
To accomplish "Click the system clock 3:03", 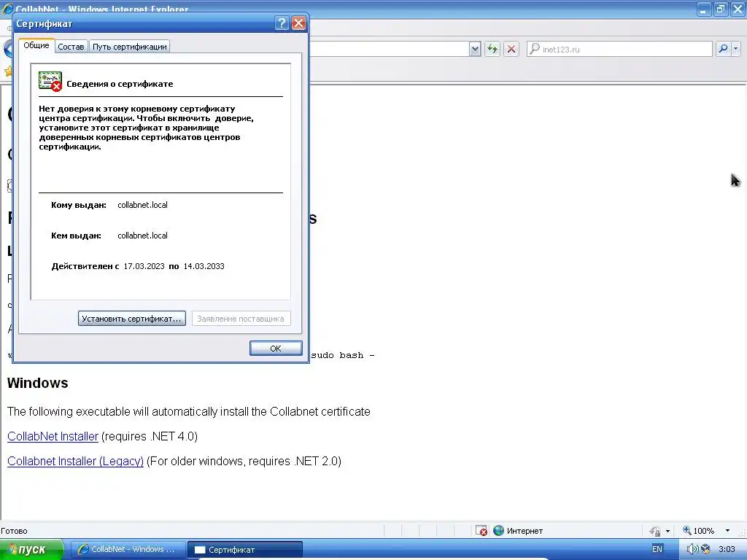I will pyautogui.click(x=727, y=549).
